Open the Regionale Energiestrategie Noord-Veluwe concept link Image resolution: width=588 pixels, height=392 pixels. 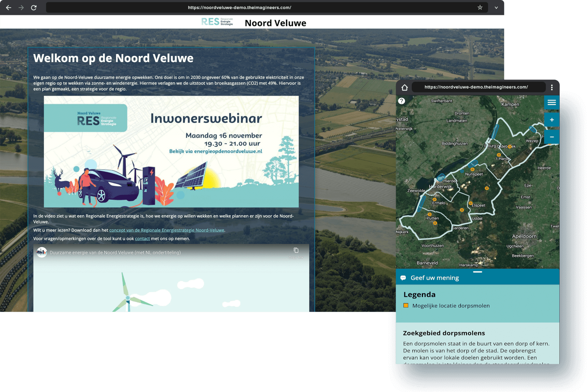click(x=167, y=230)
